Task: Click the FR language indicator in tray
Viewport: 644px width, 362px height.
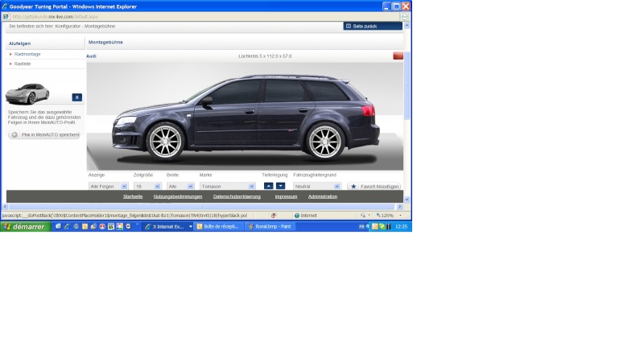Action: click(x=361, y=227)
